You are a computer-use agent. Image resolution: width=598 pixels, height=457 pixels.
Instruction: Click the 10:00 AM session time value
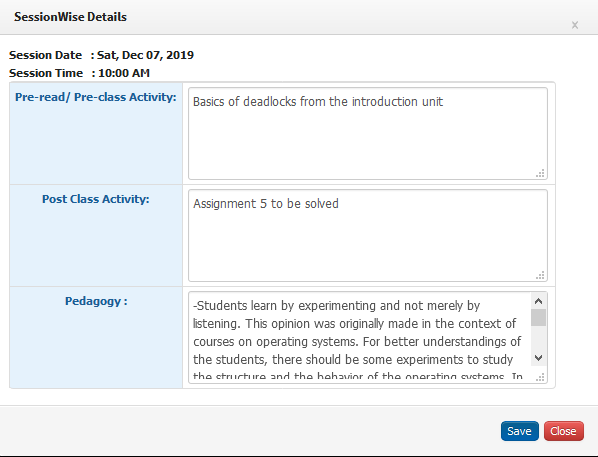[x=124, y=73]
